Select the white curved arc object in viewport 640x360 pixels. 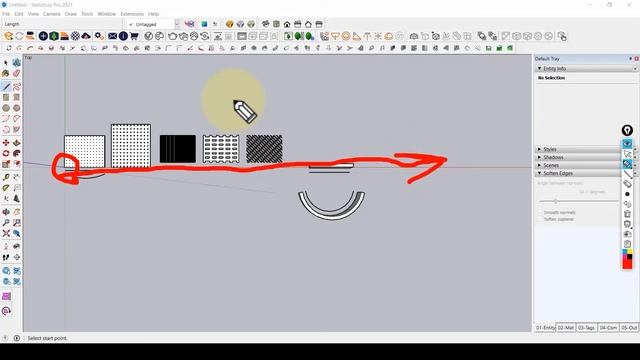click(x=331, y=206)
